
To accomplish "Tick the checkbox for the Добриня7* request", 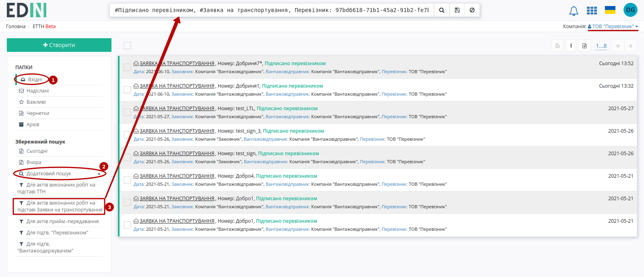I will [127, 67].
